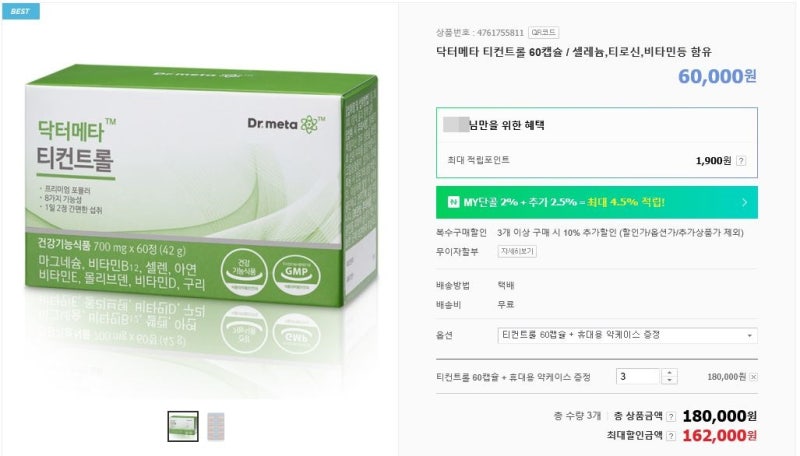Click the MY단골 최대 4.5% 적립 banner

click(596, 202)
